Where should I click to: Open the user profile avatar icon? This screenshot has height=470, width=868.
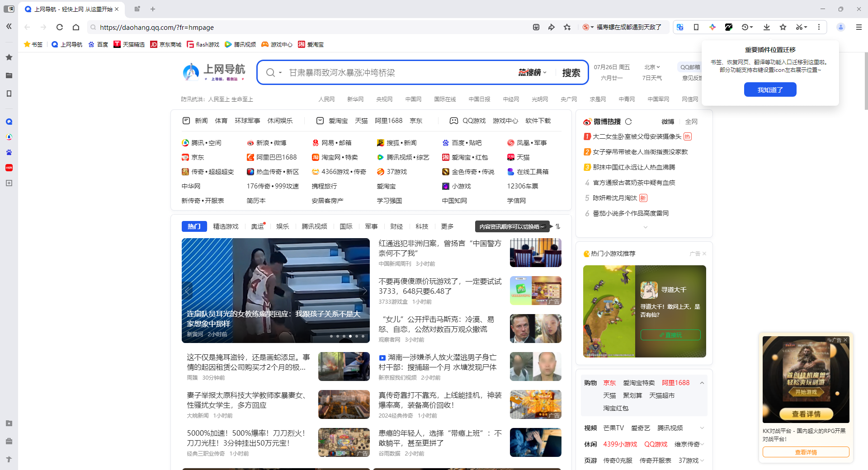point(841,27)
